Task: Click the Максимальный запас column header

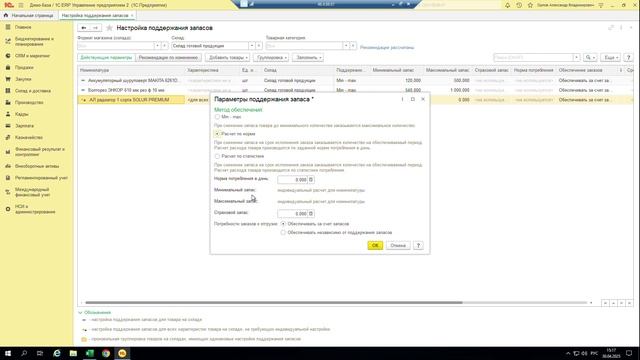Action: [448, 70]
